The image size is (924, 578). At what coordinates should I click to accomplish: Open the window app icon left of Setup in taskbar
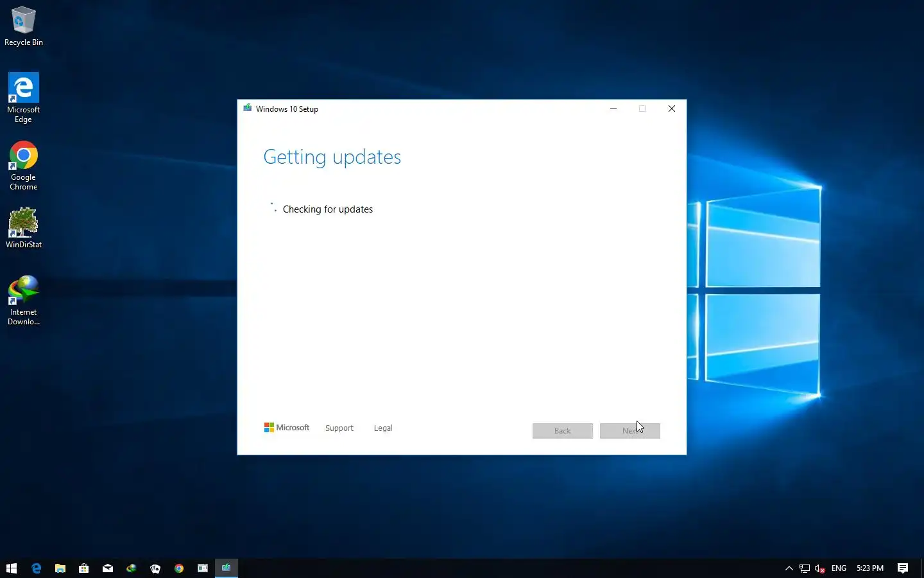click(x=203, y=568)
